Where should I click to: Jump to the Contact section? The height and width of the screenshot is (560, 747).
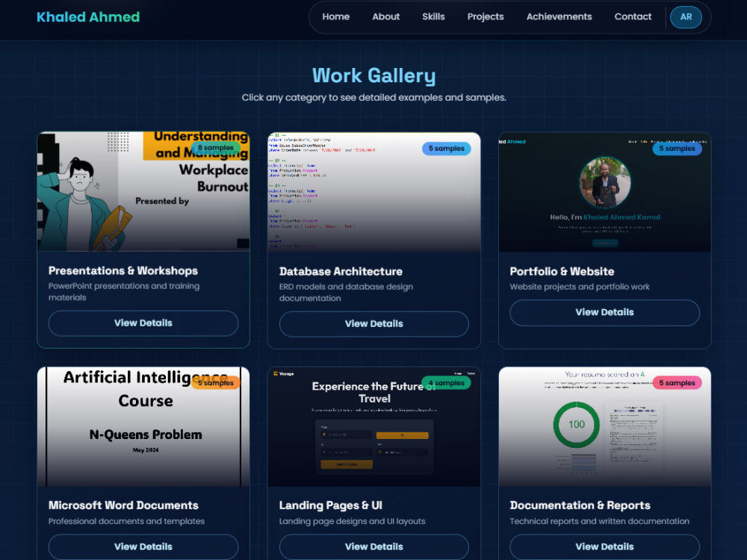(632, 16)
